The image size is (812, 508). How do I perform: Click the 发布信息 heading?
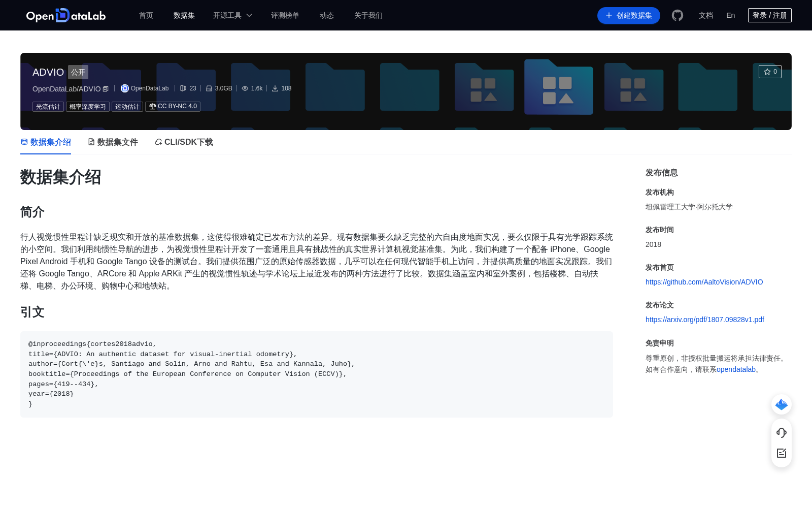662,173
